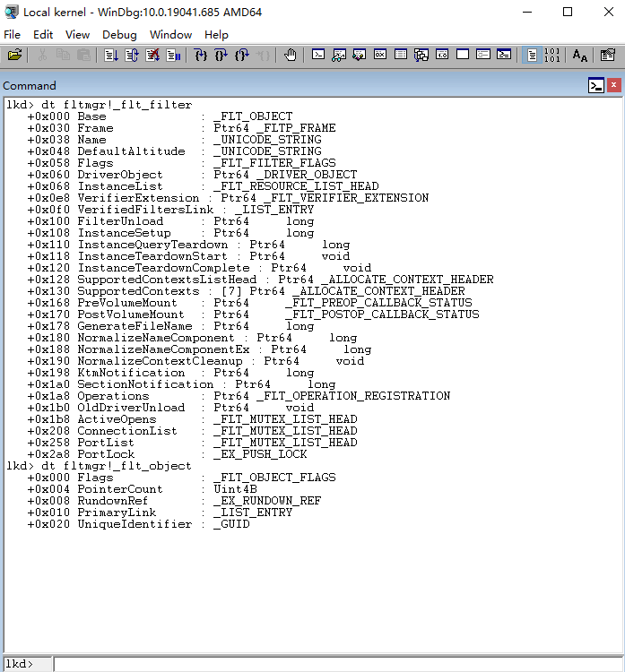The height and width of the screenshot is (672, 625).
Task: Open the Disassembly window icon
Action: 442,55
